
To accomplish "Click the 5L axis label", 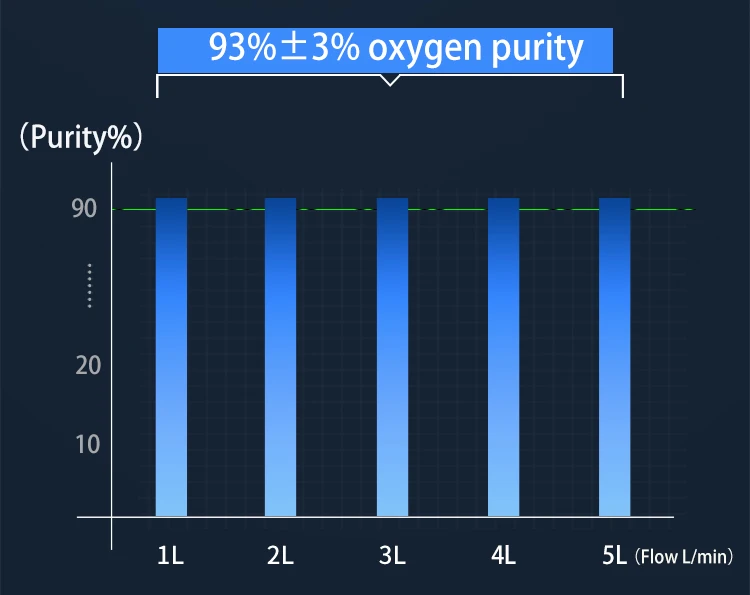I will click(x=615, y=556).
